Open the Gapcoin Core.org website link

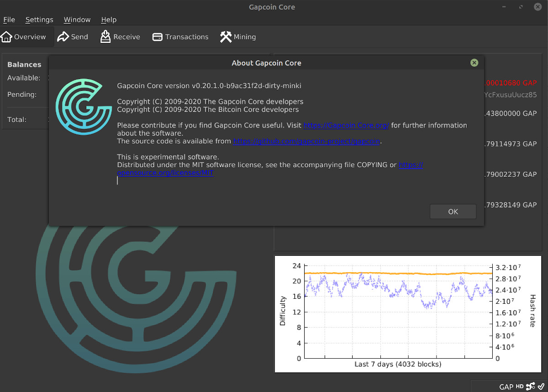pos(346,125)
